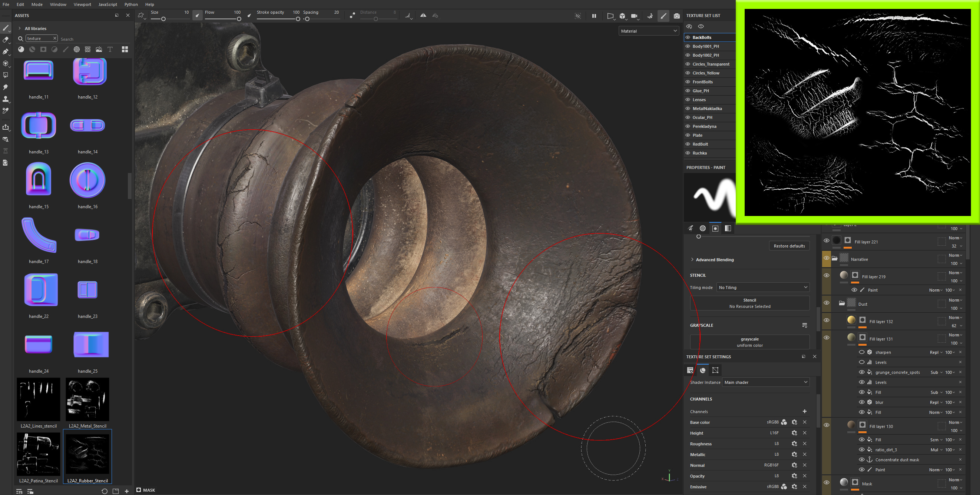
Task: Pause viewport rendering with the pause icon
Action: [594, 16]
